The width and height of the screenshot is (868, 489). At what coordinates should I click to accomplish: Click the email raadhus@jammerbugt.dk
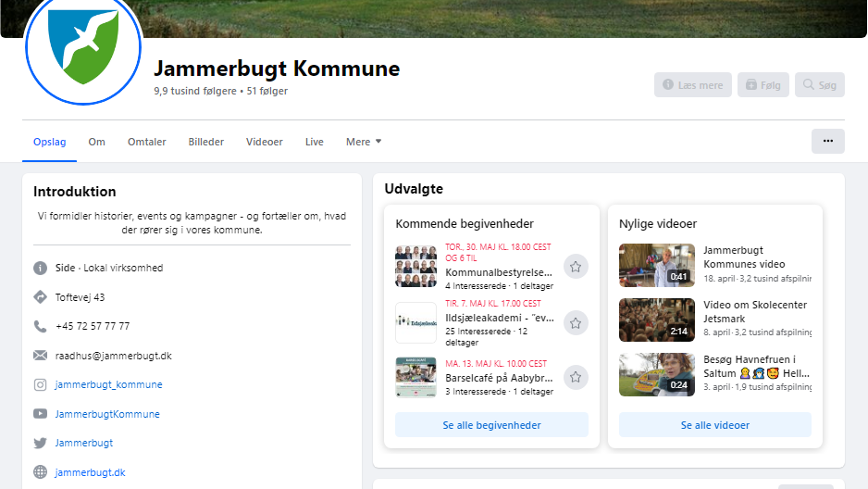(x=114, y=356)
